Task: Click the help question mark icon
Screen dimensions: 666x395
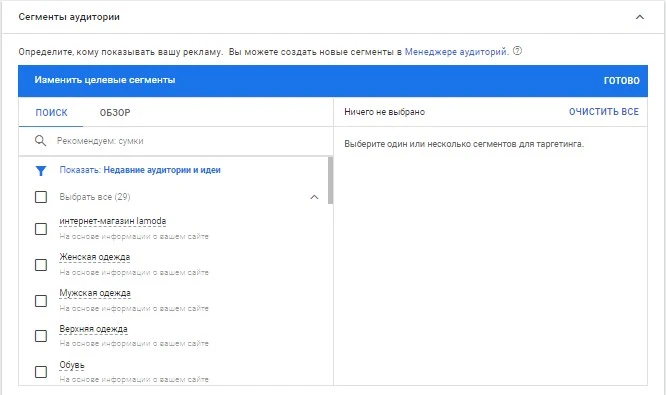Action: [x=517, y=51]
